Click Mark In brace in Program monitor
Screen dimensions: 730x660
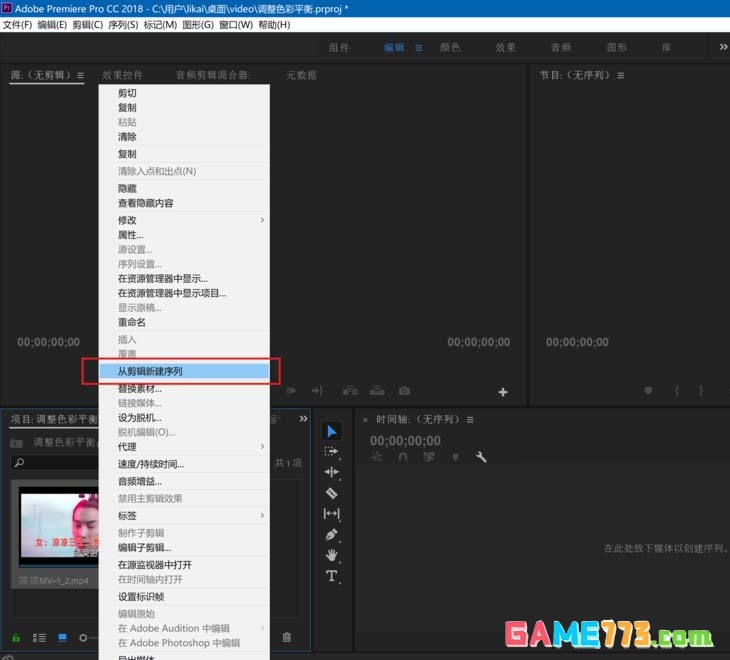676,390
